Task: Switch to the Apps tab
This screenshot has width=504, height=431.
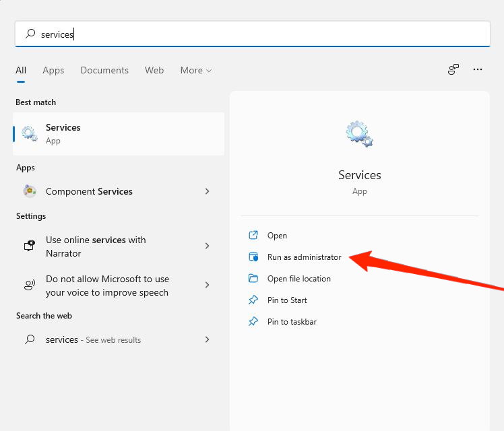Action: (53, 70)
